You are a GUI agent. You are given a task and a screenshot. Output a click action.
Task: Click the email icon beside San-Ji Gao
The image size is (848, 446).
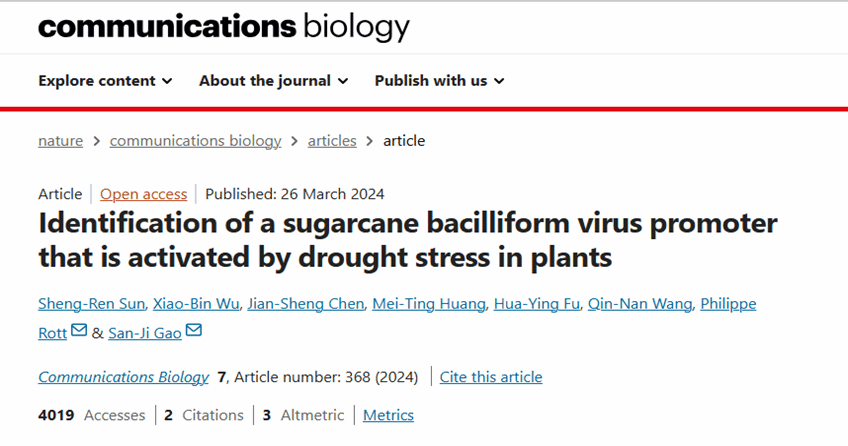pos(193,331)
